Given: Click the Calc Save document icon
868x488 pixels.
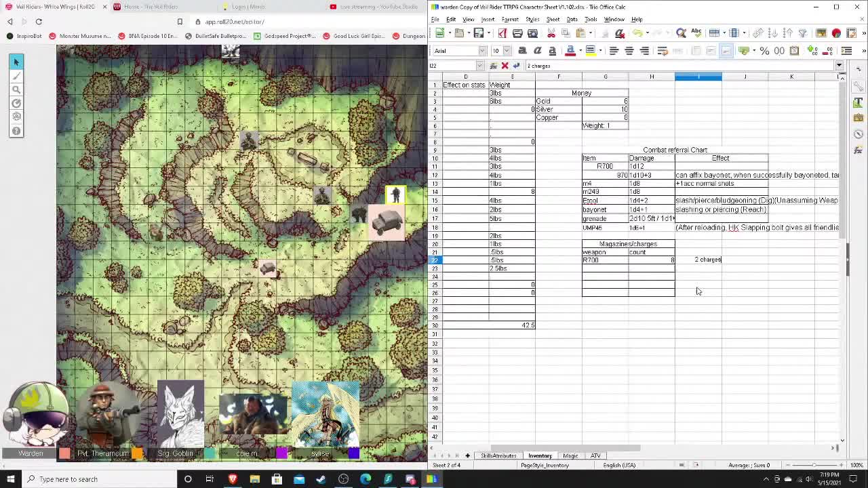Looking at the screenshot, I should [479, 33].
